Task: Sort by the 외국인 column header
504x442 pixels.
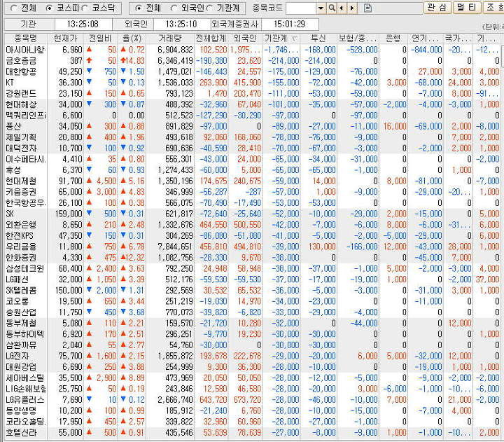Action: [x=245, y=39]
